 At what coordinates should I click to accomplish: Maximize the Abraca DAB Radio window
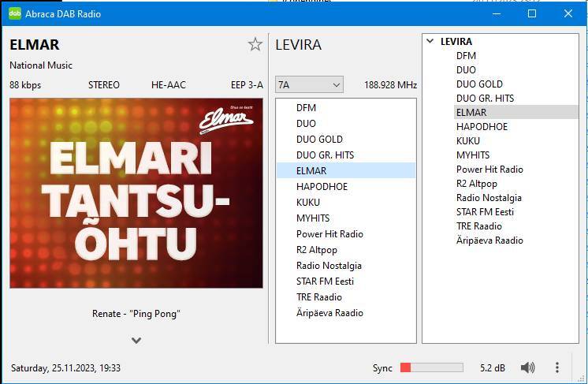[x=532, y=14]
